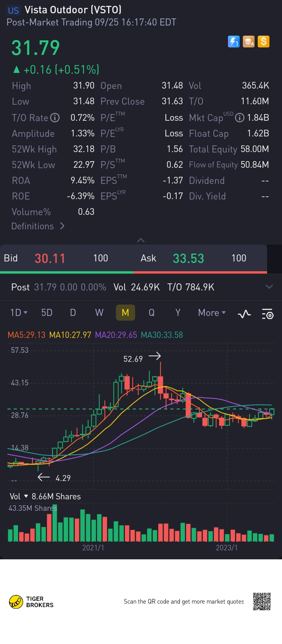Tap the 2023/1 date axis label
This screenshot has width=282, height=644.
tap(227, 548)
